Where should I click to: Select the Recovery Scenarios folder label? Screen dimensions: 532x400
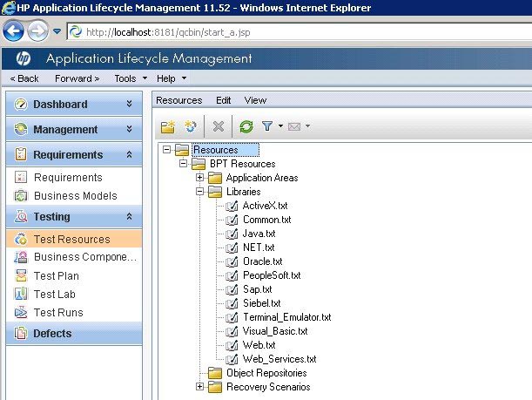tap(268, 387)
